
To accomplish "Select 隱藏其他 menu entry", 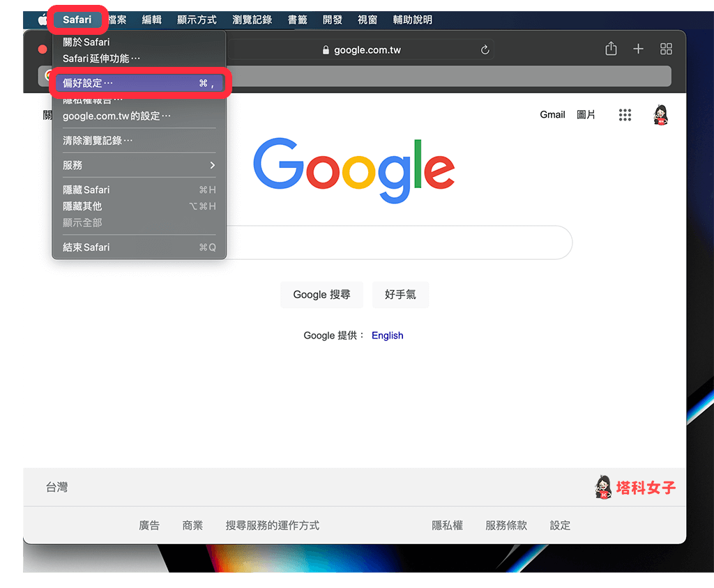I will pos(139,206).
